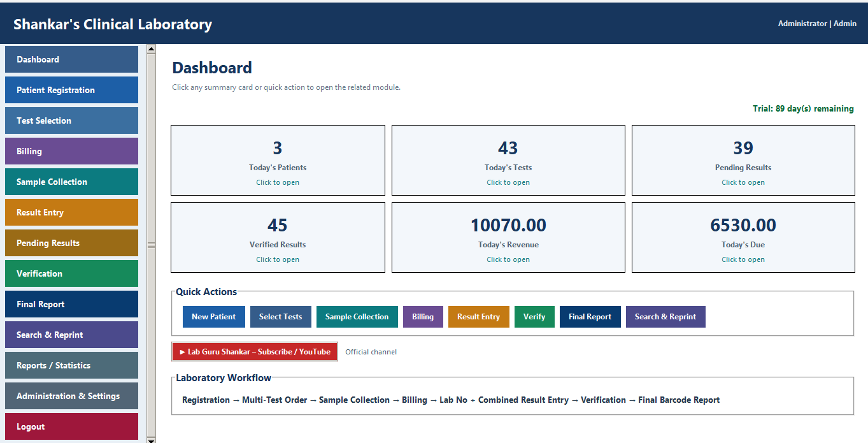Open Lab Guru Shankar YouTube subscribe button

point(255,352)
